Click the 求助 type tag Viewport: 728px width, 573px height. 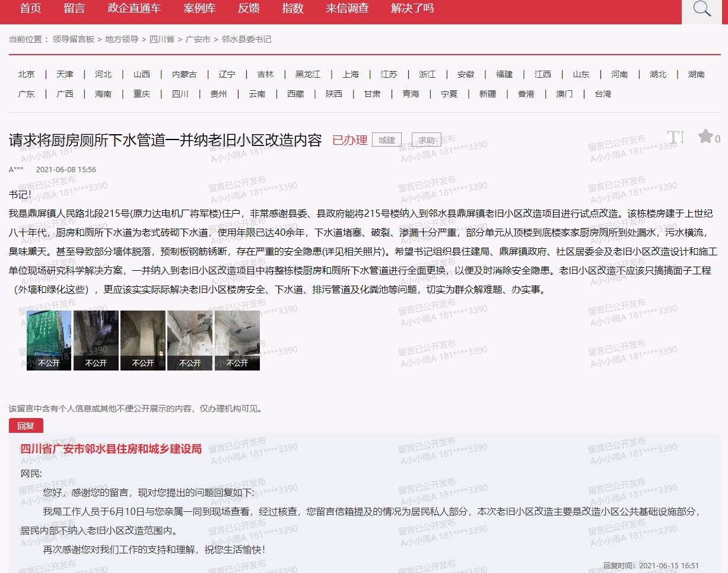426,140
